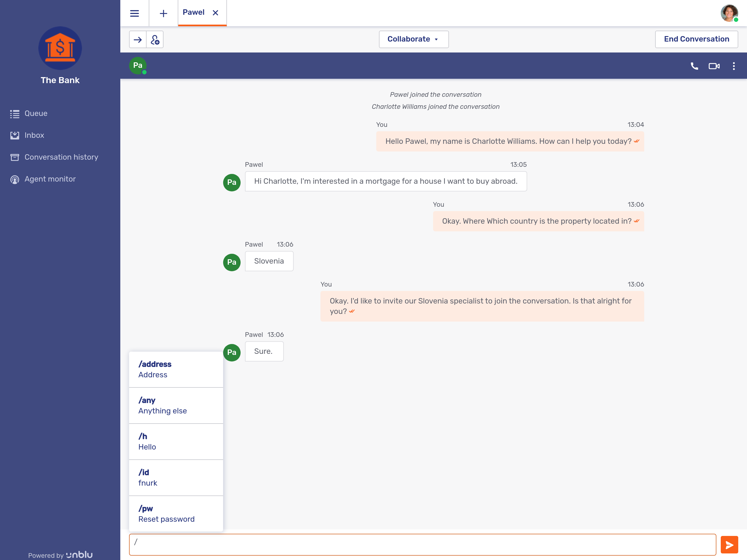Open new conversation with plus icon
Image resolution: width=747 pixels, height=560 pixels.
164,13
